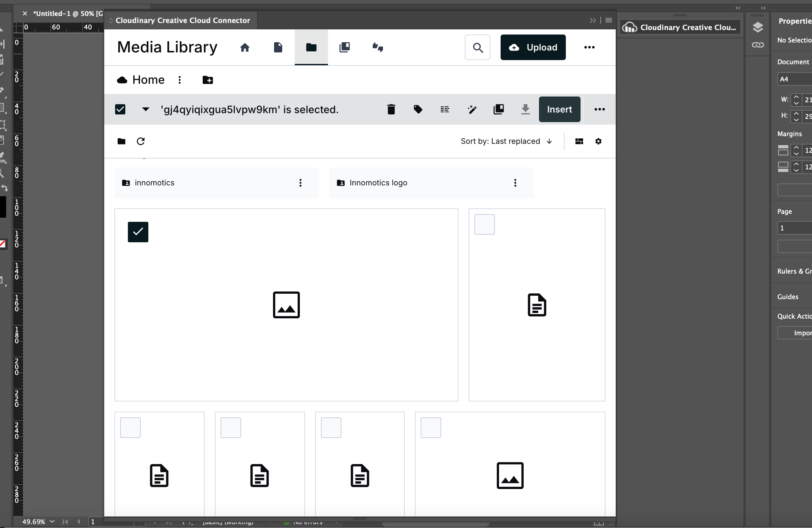
Task: Uncheck the selected image asset checkbox
Action: [x=138, y=232]
